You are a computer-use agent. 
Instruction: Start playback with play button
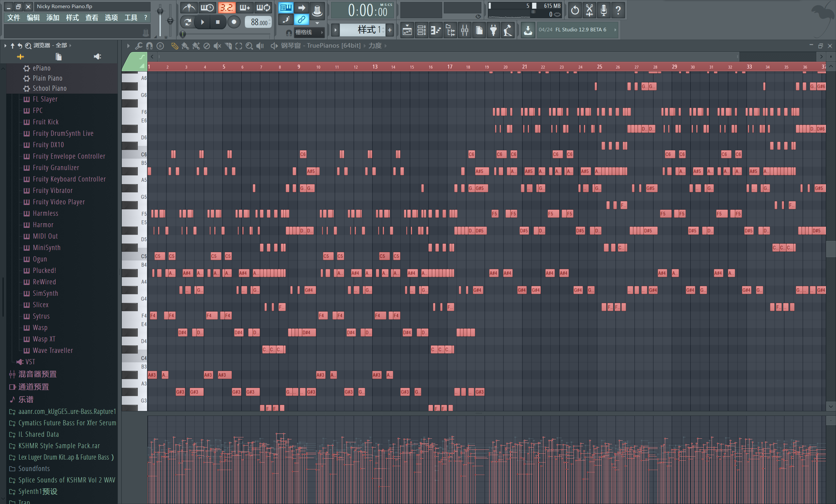point(202,23)
